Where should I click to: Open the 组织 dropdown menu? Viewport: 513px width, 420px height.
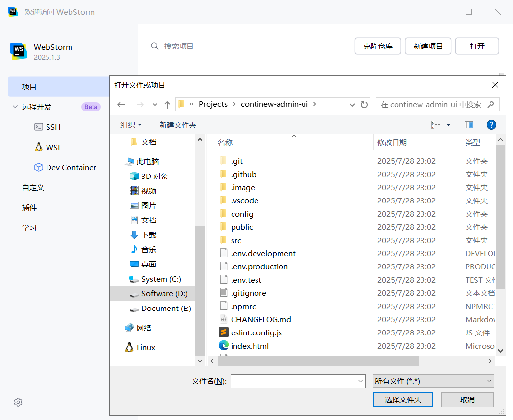pos(131,125)
